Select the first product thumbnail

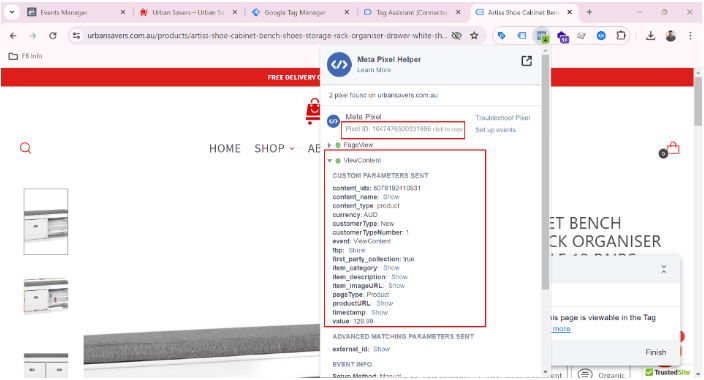point(46,221)
